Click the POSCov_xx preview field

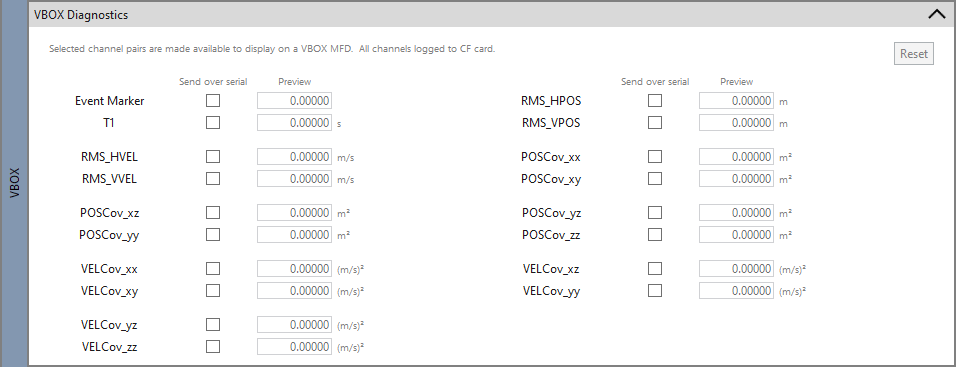(x=737, y=157)
